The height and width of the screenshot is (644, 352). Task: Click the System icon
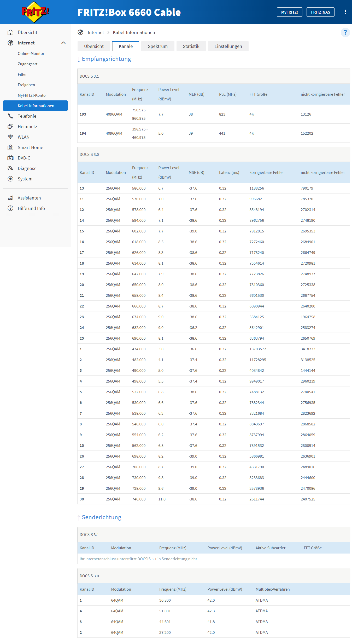10,179
